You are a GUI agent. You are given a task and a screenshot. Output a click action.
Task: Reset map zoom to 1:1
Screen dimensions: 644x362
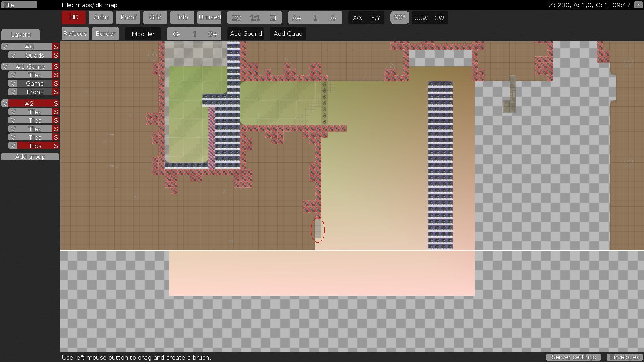click(254, 18)
